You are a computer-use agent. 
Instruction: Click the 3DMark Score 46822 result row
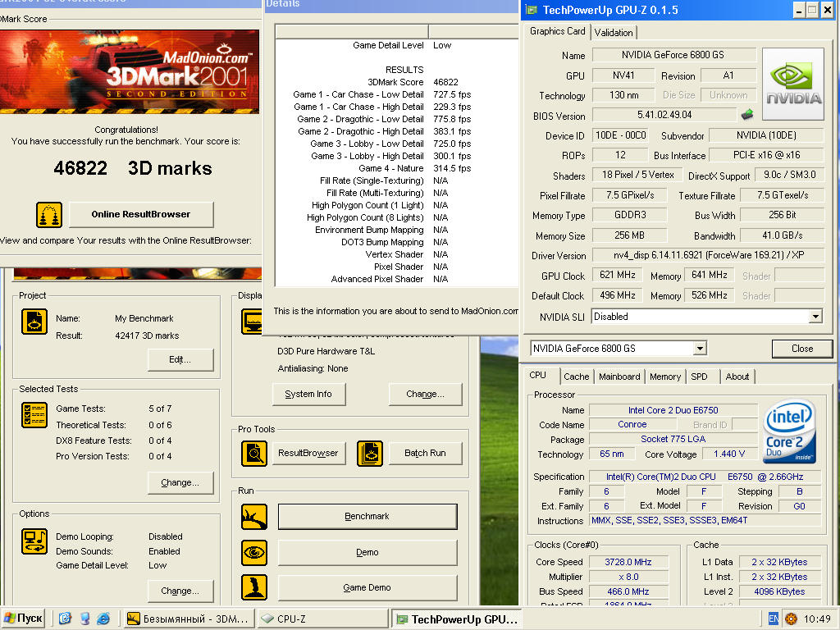tap(396, 82)
